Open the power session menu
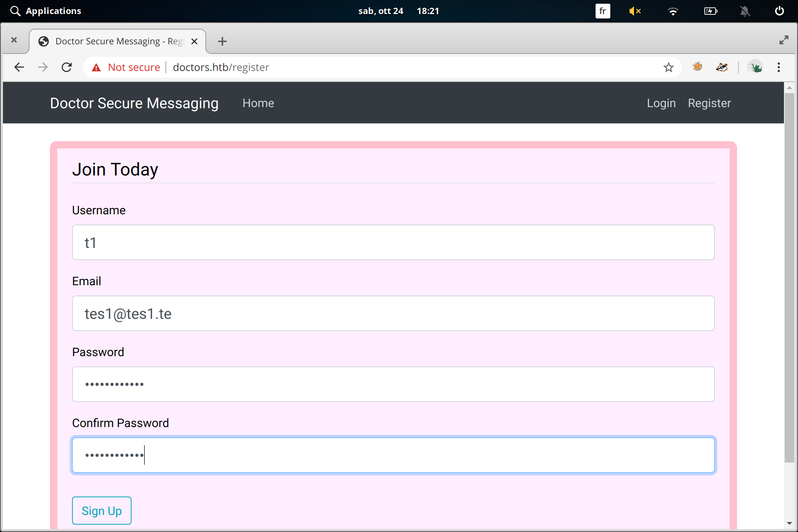 click(779, 11)
